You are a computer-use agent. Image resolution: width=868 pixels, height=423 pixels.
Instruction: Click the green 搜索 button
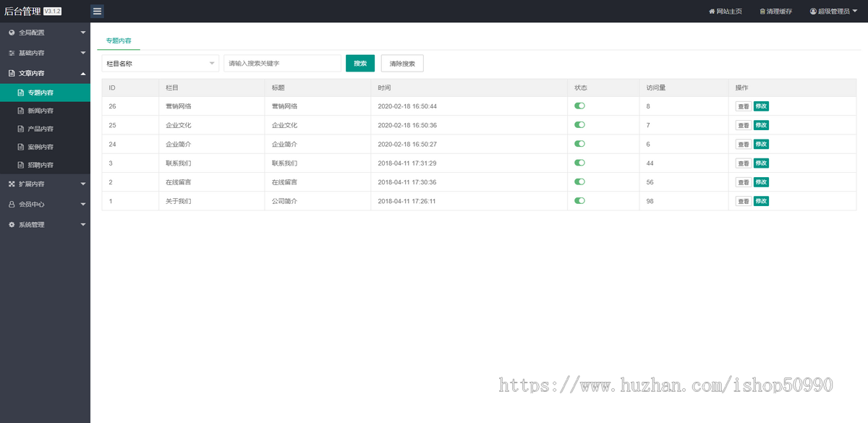click(360, 64)
